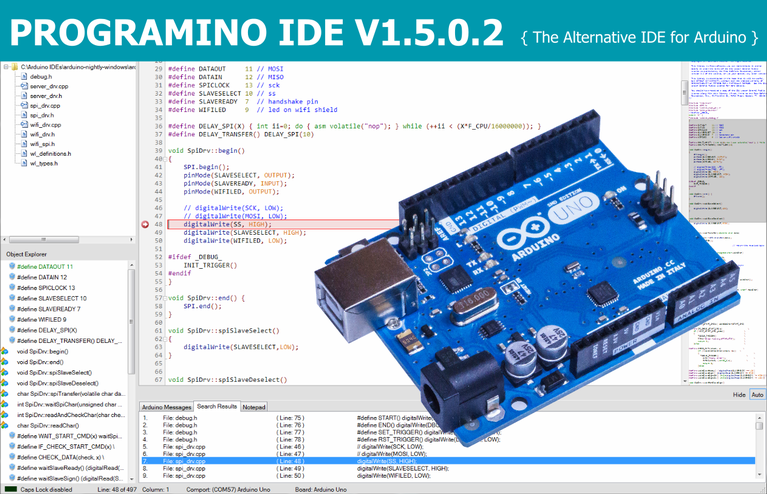Open server_drv.h in the file tree
The height and width of the screenshot is (494, 767).
[x=46, y=96]
